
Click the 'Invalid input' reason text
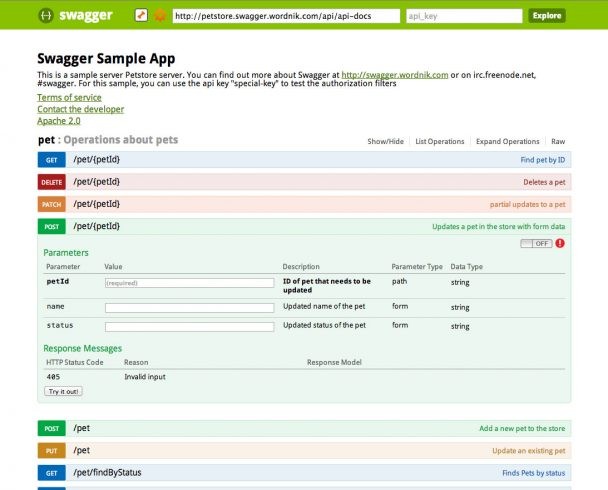[x=145, y=376]
